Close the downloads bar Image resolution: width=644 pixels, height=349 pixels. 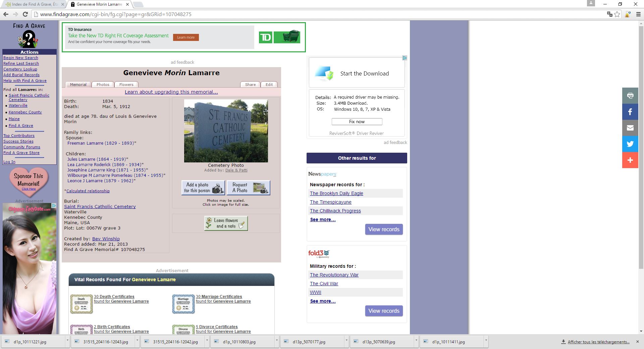[x=637, y=342]
